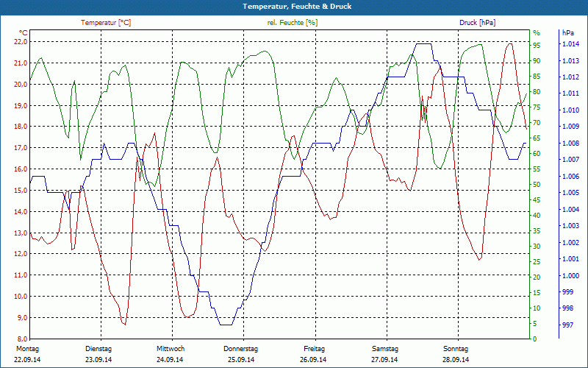
Task: Select the blue 'Druck [hPa]' legend label
Action: [x=477, y=23]
